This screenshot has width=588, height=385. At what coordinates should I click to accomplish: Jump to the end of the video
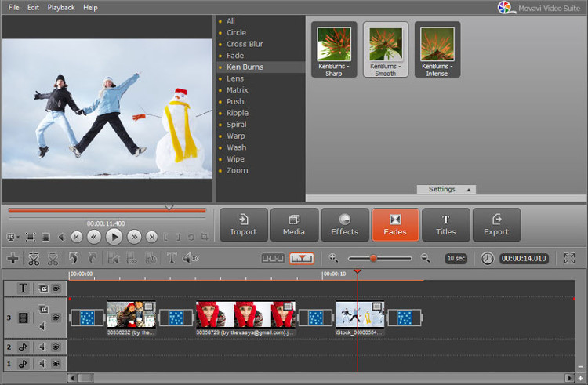[151, 237]
